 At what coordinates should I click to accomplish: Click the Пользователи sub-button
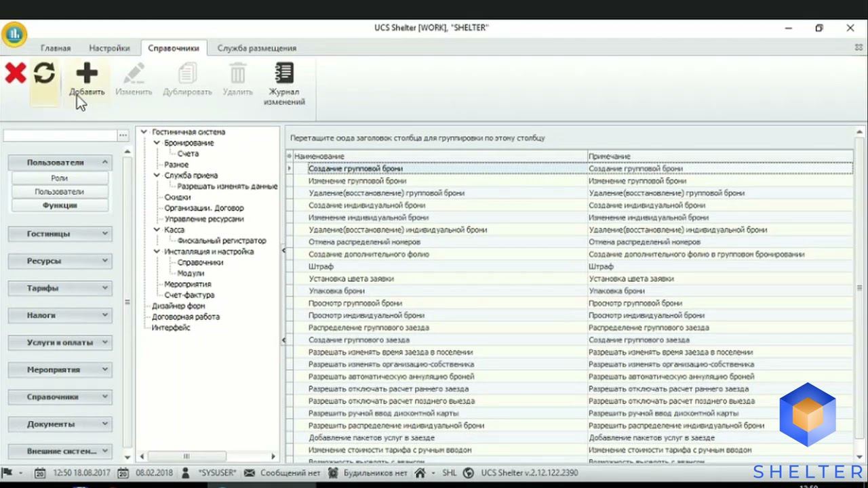click(60, 192)
